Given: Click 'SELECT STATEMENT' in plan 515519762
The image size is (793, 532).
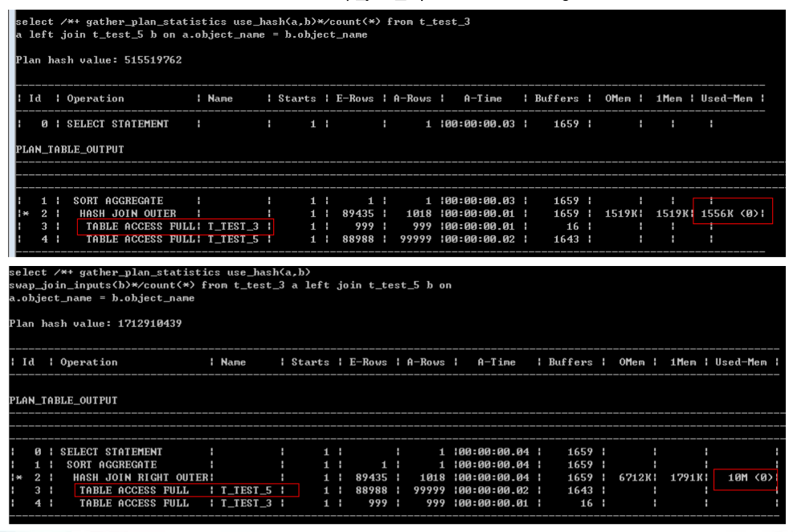Looking at the screenshot, I should [118, 125].
